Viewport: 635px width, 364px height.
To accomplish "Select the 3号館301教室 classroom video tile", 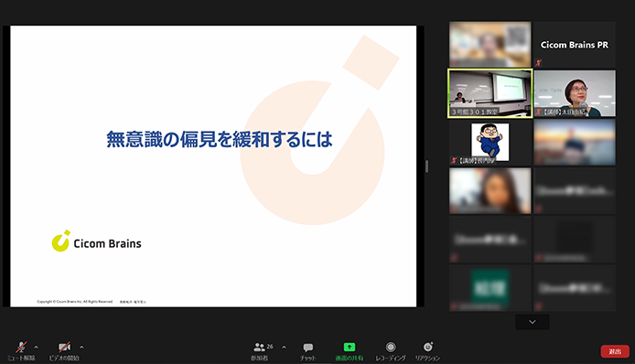I will pyautogui.click(x=490, y=93).
